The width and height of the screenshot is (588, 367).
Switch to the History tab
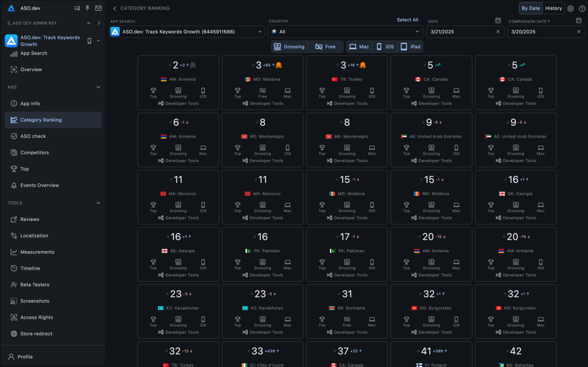[x=553, y=8]
